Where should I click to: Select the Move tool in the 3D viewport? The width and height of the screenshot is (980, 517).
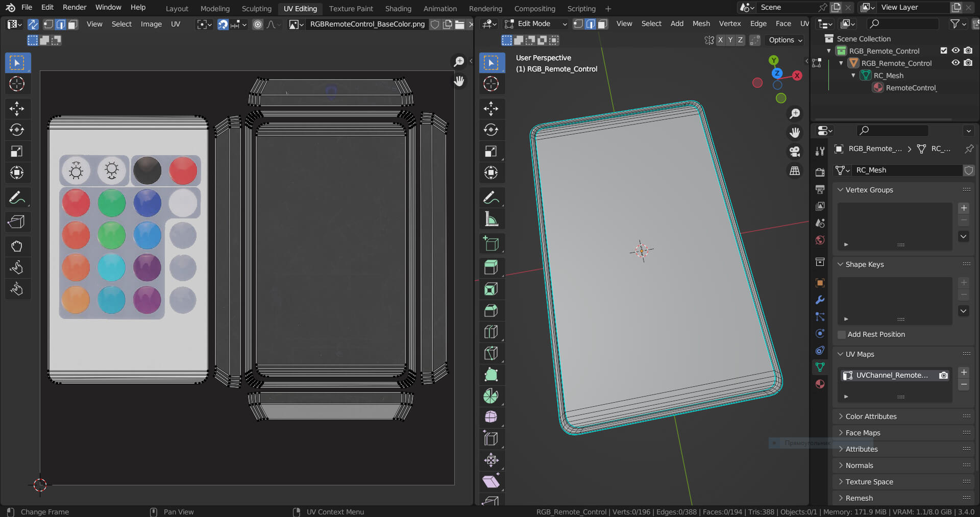pyautogui.click(x=491, y=108)
